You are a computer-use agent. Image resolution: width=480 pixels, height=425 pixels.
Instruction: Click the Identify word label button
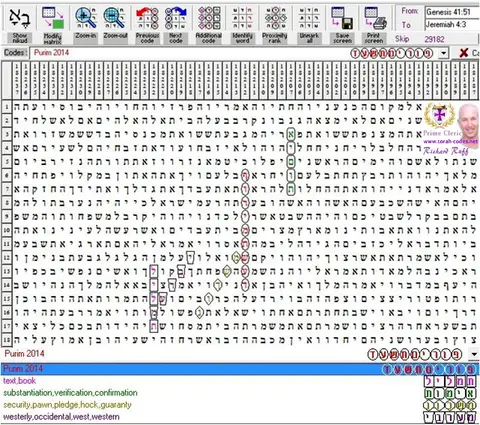point(242,38)
